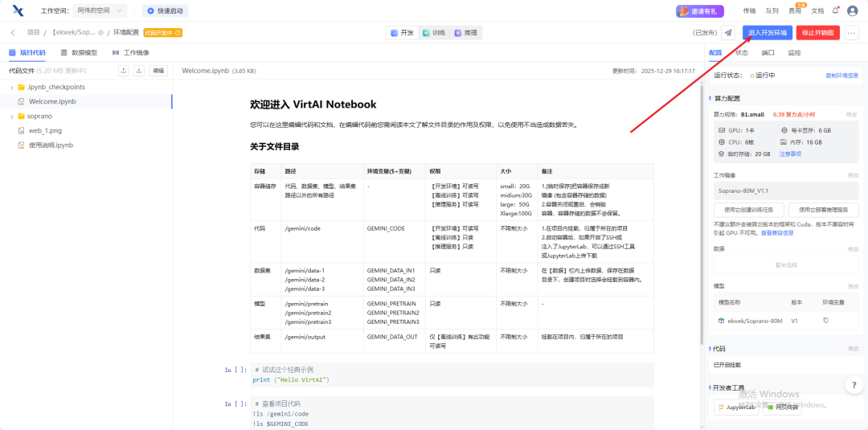
Task: Switch to the 工作镜像 tab
Action: (x=131, y=53)
